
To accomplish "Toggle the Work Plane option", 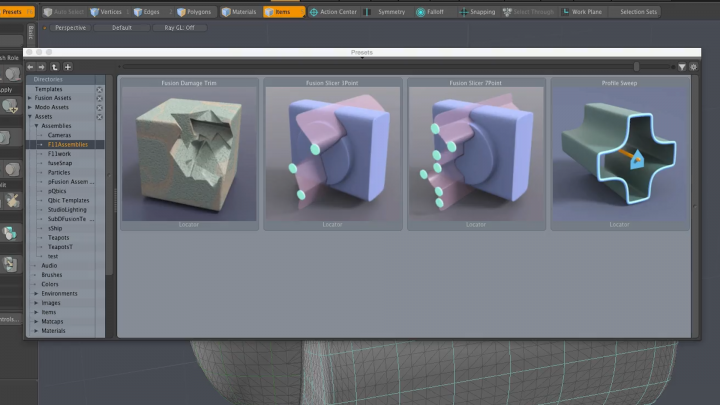I will pyautogui.click(x=591, y=11).
